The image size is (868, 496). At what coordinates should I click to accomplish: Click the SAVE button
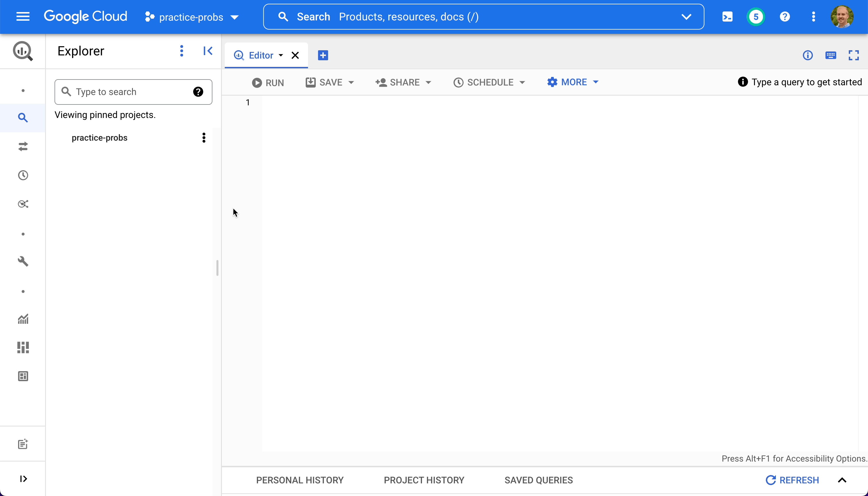tap(324, 82)
